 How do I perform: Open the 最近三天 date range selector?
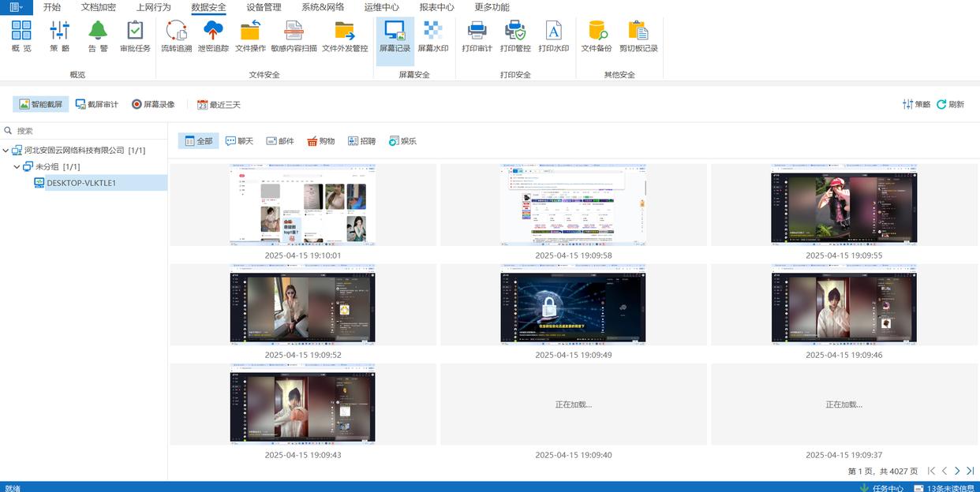point(219,104)
